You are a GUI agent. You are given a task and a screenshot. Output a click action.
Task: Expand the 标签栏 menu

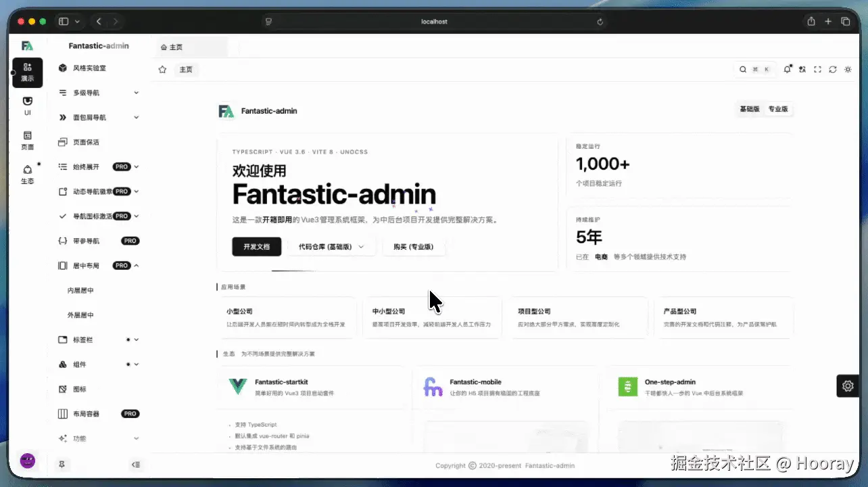[99, 340]
